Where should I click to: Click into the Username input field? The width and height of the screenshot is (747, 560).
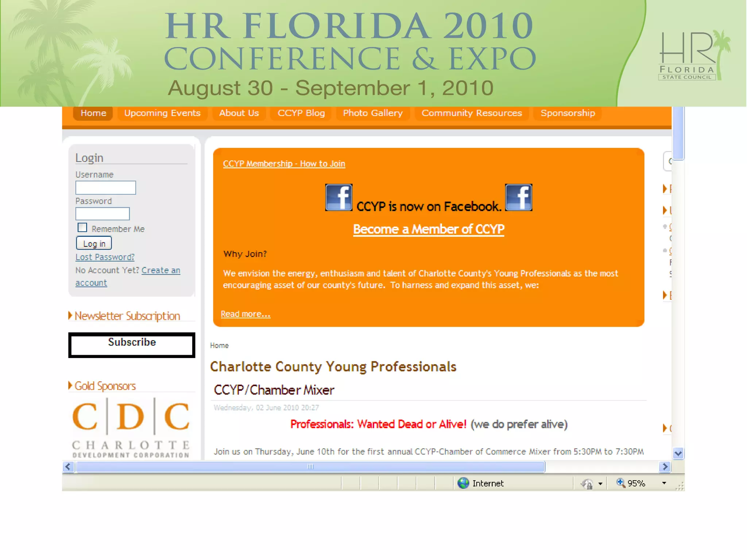click(106, 188)
